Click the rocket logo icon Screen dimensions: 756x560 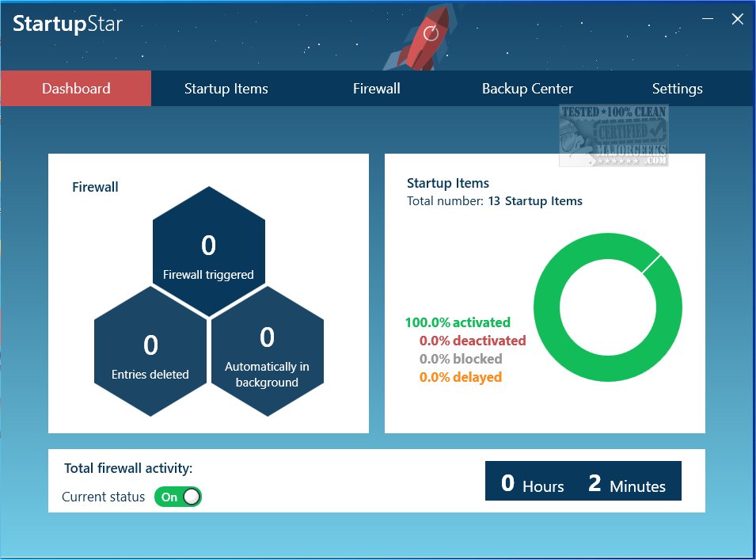pyautogui.click(x=421, y=39)
